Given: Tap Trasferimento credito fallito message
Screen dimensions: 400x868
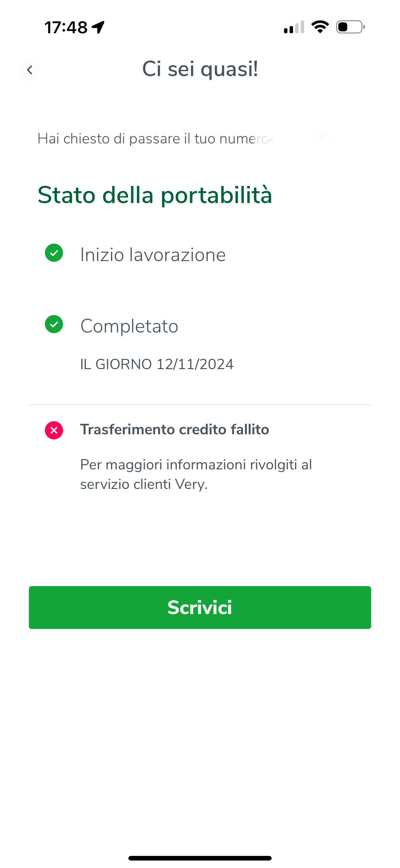Looking at the screenshot, I should coord(174,430).
